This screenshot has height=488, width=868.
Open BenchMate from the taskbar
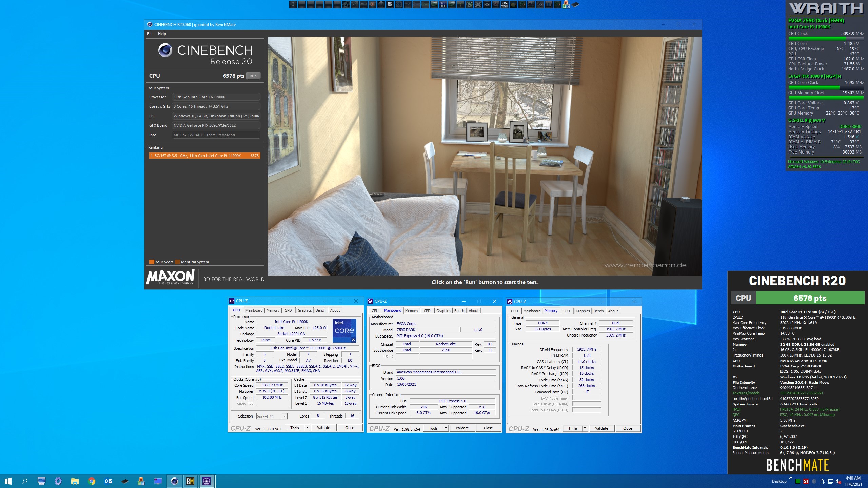click(190, 481)
